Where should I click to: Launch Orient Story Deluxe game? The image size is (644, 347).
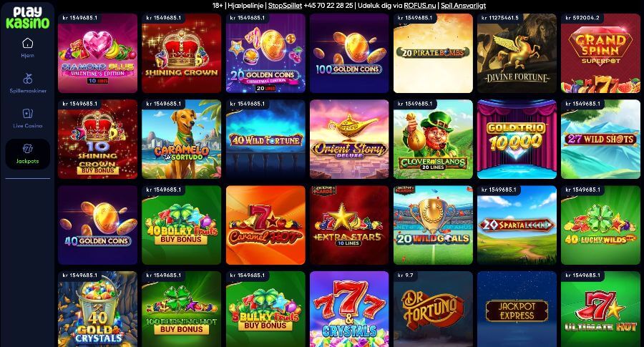(x=349, y=140)
